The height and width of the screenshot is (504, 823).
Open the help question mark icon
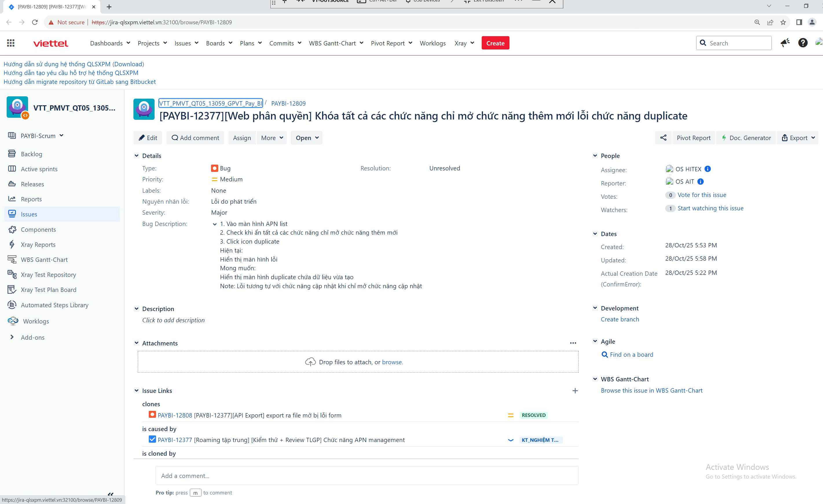pyautogui.click(x=803, y=43)
